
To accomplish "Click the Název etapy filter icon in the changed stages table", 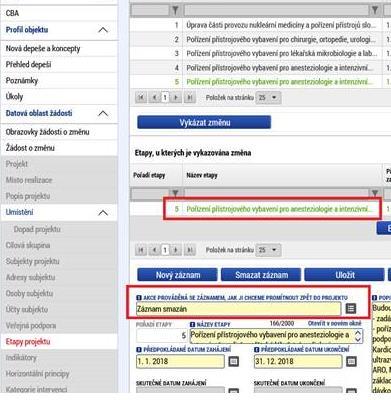I will coord(375,194).
